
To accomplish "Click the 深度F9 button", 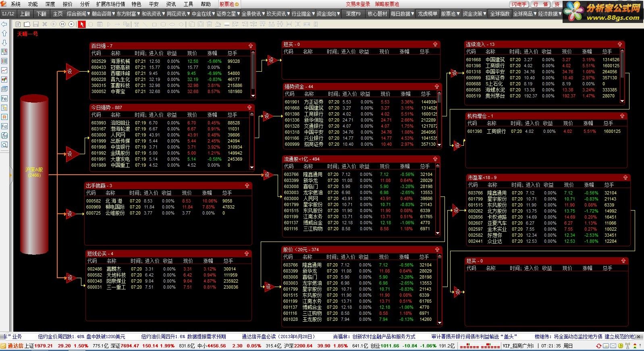I will point(353,14).
